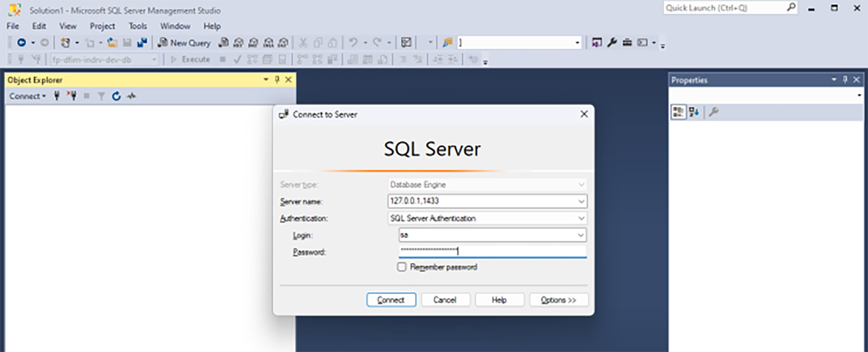This screenshot has height=352, width=868.
Task: Open the Connect dropdown in Object Explorer
Action: coord(27,96)
